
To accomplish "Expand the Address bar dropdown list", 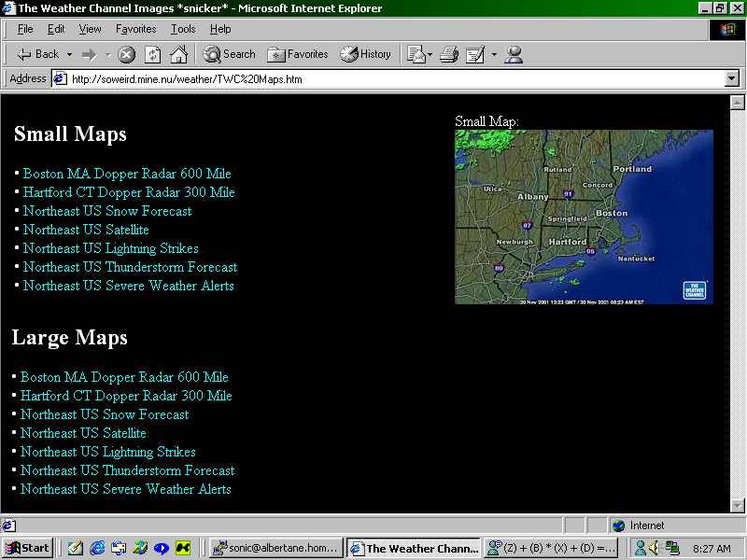I will pos(732,79).
